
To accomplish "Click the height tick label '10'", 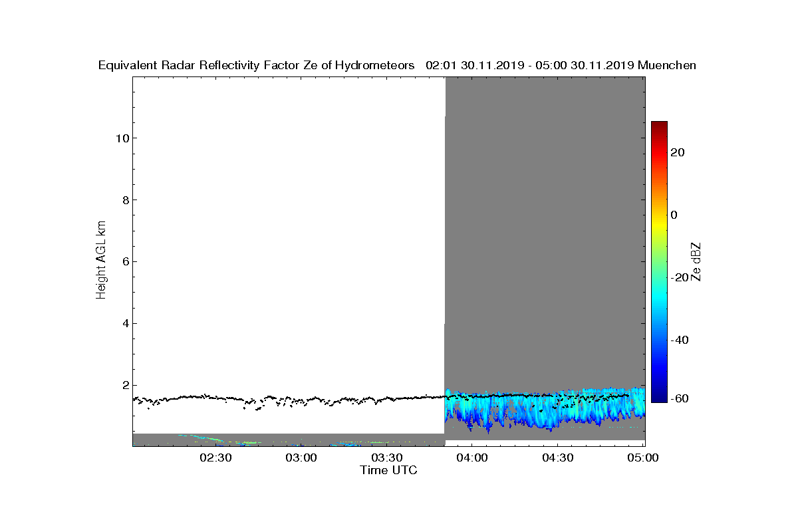I will (121, 138).
